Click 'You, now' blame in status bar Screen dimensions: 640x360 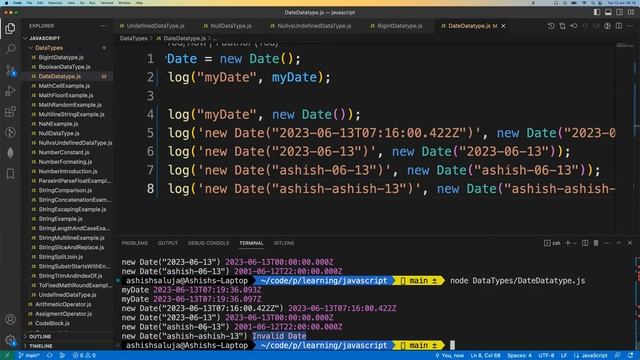coord(449,356)
